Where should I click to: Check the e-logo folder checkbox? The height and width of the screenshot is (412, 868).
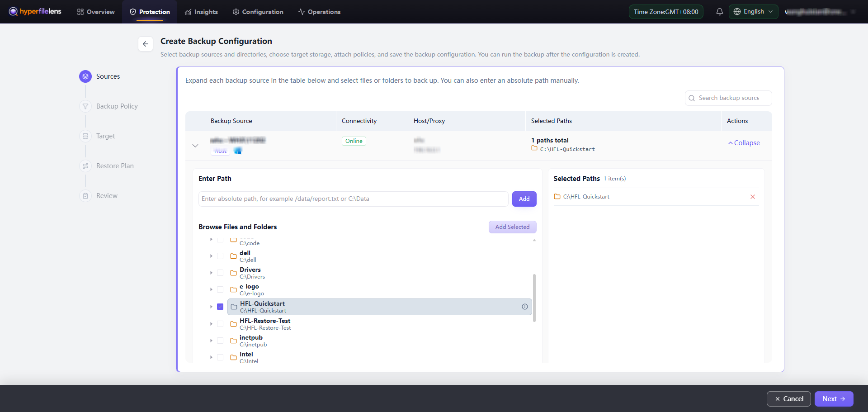click(x=220, y=289)
